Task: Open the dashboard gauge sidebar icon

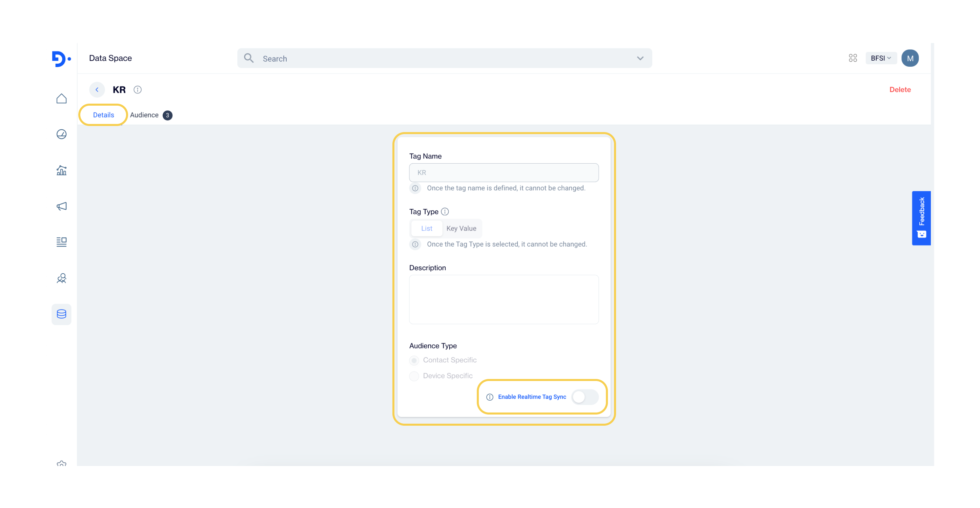Action: (x=61, y=134)
